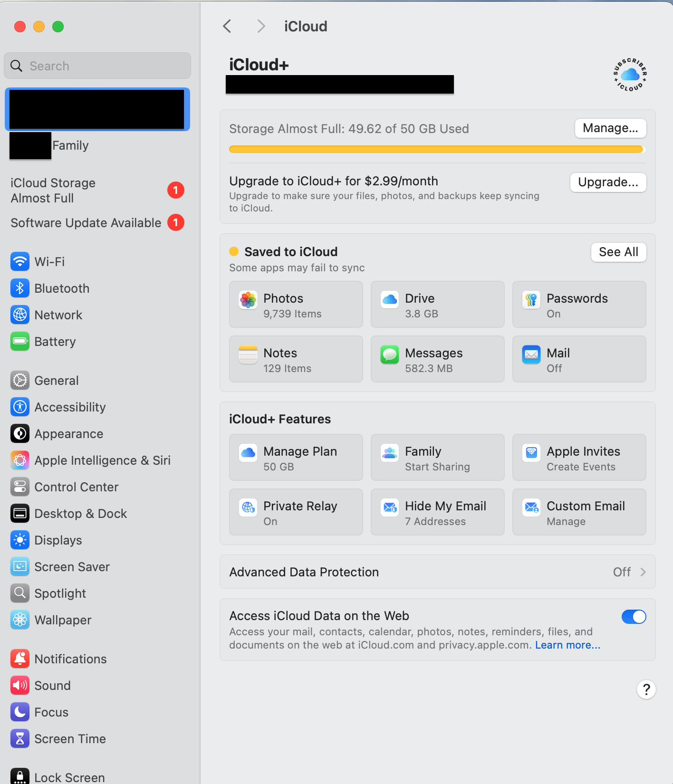Go back with the left chevron

227,26
